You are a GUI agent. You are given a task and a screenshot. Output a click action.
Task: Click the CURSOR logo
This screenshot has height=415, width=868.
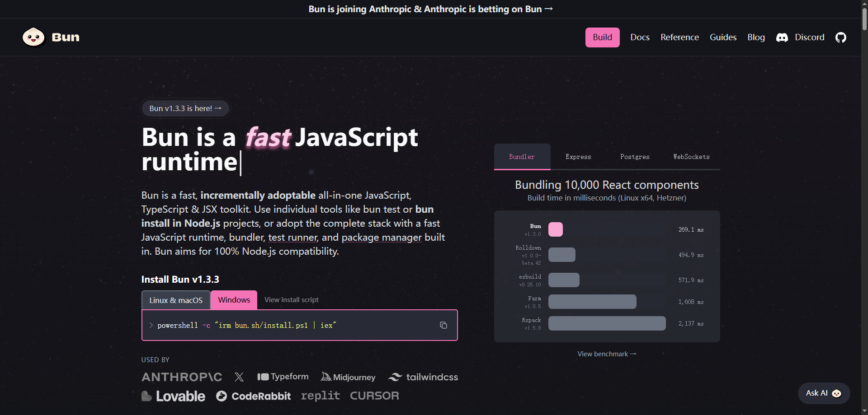374,396
